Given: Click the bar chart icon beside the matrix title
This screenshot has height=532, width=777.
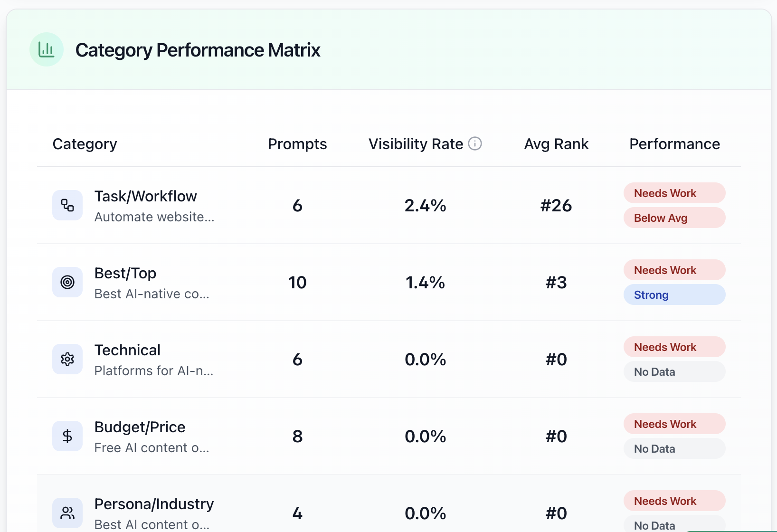Looking at the screenshot, I should (x=46, y=49).
